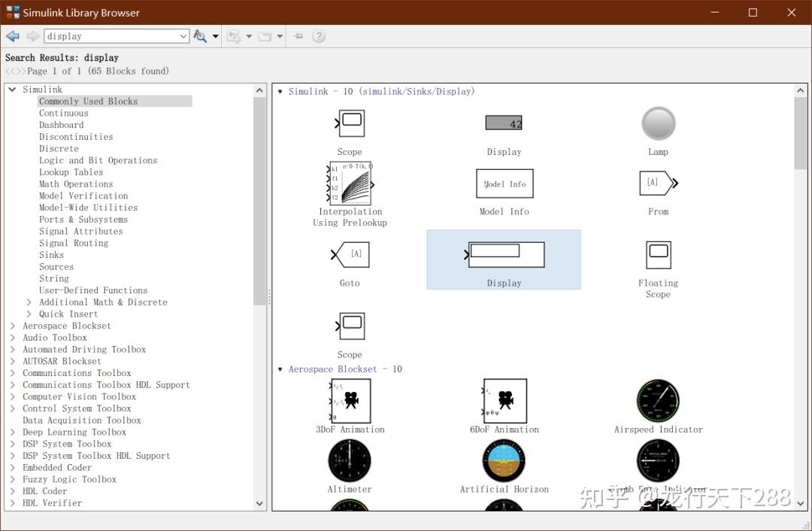Select the Floating Scope block

[658, 255]
